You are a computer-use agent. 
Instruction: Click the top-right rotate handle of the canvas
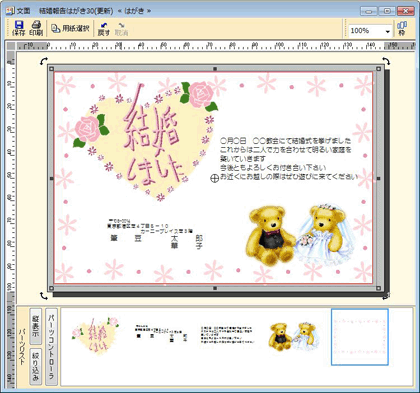tap(386, 61)
